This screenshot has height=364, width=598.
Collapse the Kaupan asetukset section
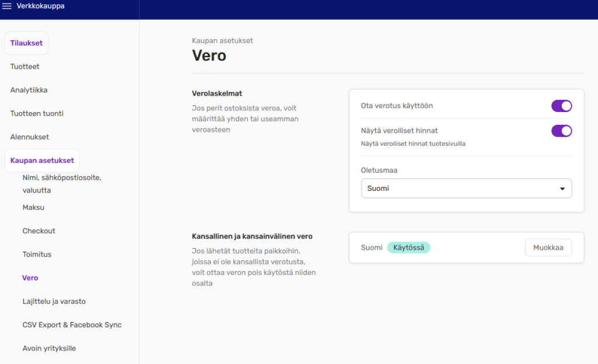(x=42, y=160)
